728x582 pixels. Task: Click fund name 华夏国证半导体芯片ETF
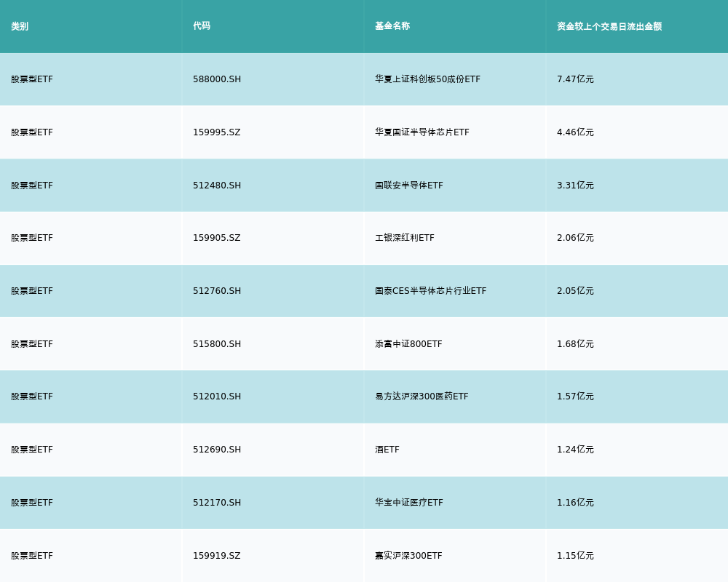point(422,132)
